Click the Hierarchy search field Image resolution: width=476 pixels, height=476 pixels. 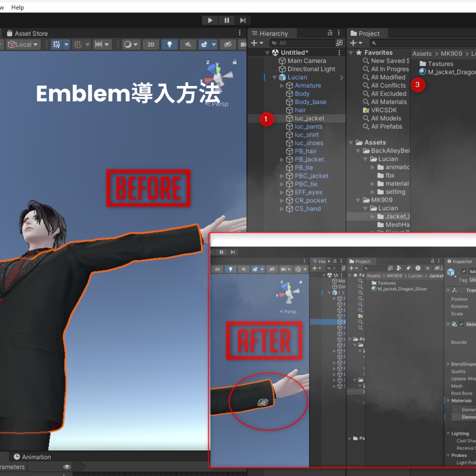coord(302,43)
